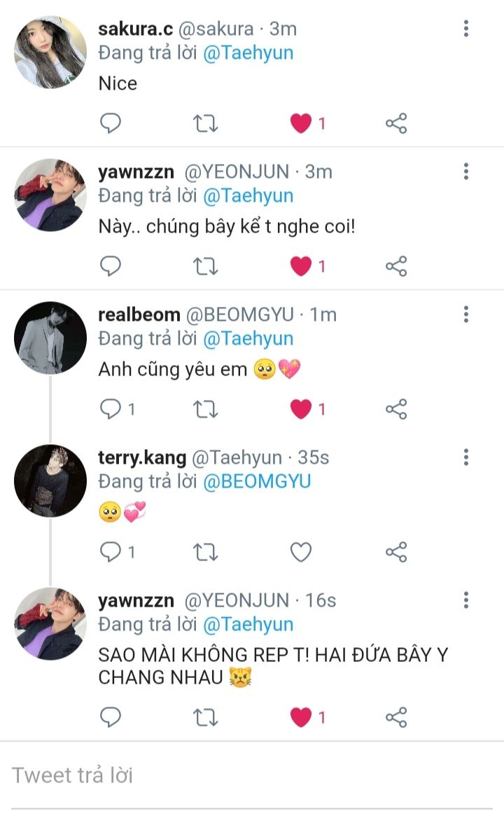Like terry.kang's emoji reply tweet
The image size is (504, 814).
click(x=301, y=552)
